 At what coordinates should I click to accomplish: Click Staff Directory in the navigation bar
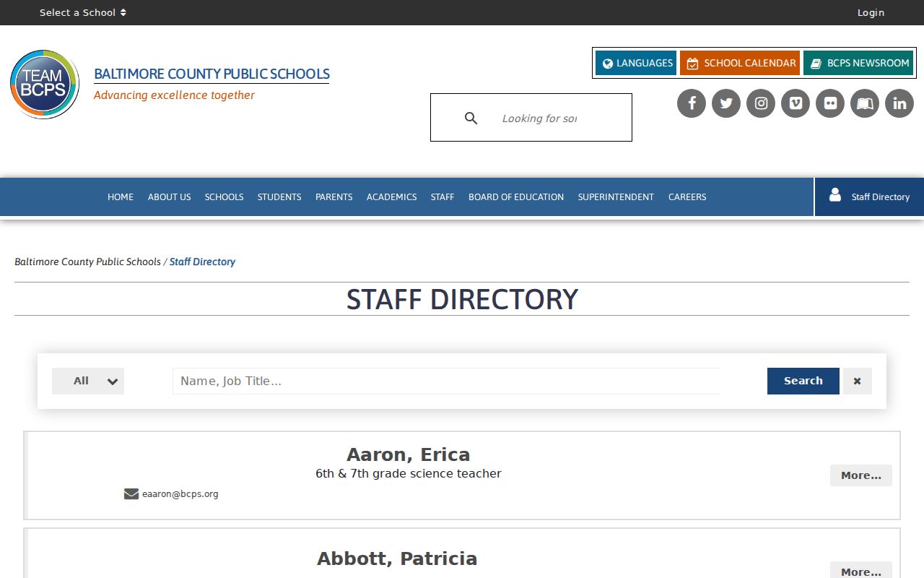(869, 197)
